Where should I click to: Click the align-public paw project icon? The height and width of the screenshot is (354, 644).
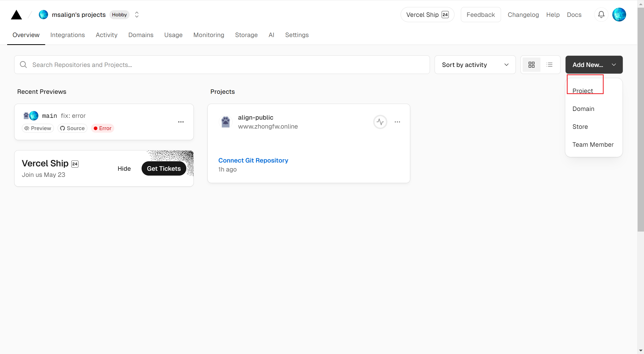point(225,122)
